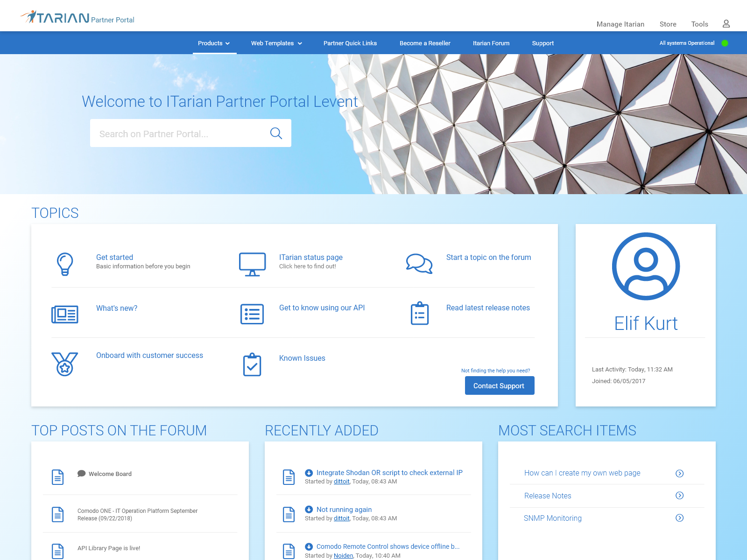
Task: Open Comodo Remote Control shows device offline post
Action: point(388,546)
